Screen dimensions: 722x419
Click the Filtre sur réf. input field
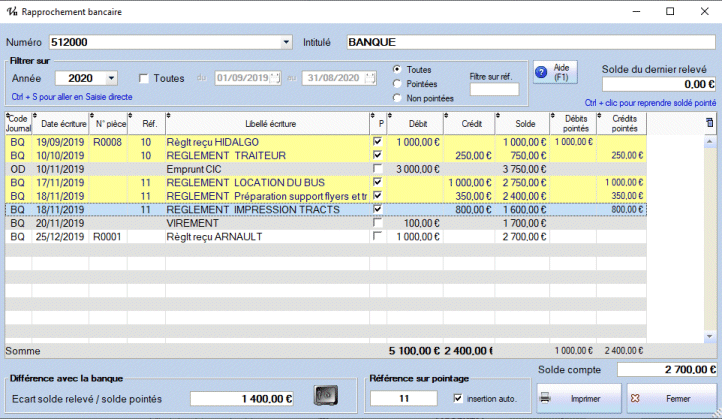[494, 90]
